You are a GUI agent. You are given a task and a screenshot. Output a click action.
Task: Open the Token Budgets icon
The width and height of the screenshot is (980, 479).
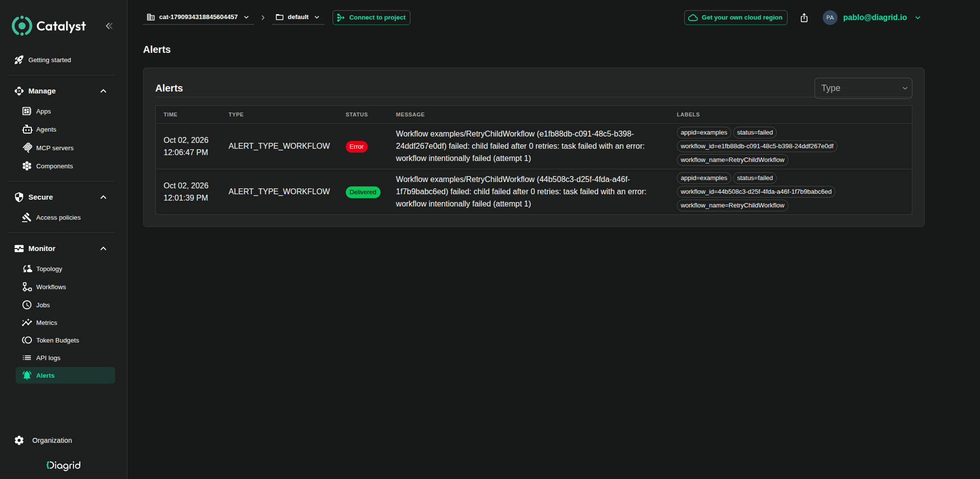coord(27,340)
